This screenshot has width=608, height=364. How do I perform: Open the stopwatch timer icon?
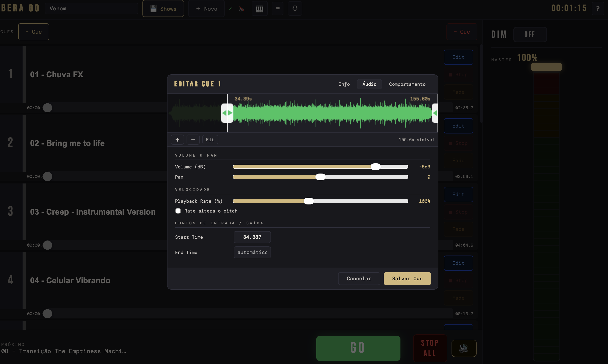tap(295, 8)
